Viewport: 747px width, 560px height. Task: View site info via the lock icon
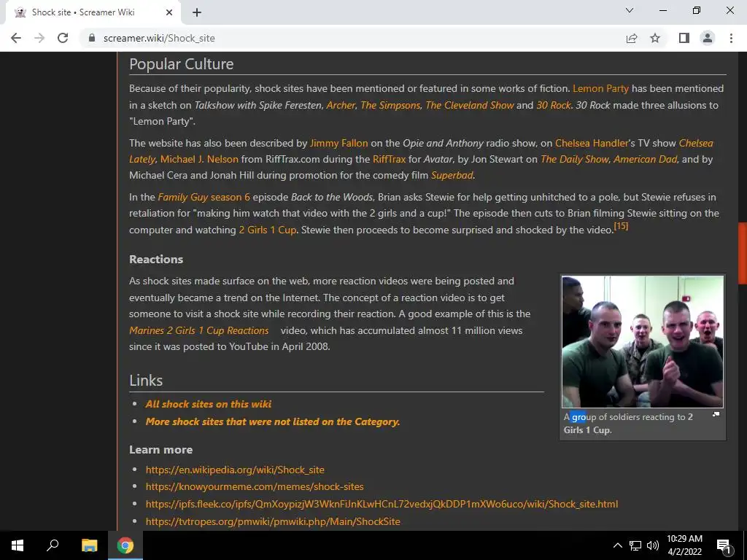[92, 38]
